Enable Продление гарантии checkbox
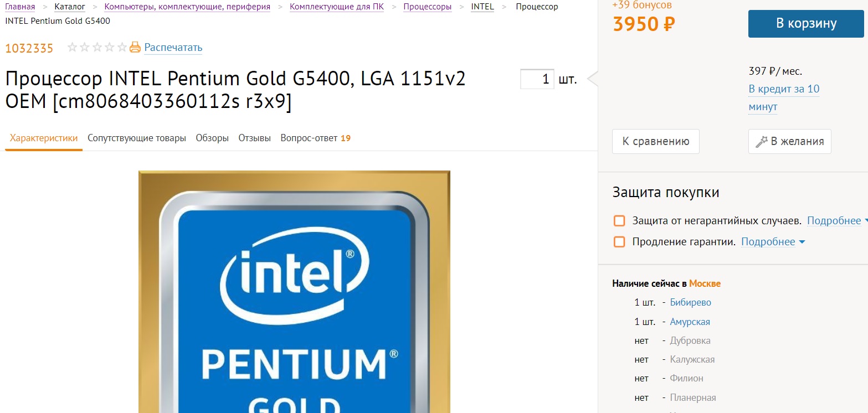 pyautogui.click(x=619, y=242)
